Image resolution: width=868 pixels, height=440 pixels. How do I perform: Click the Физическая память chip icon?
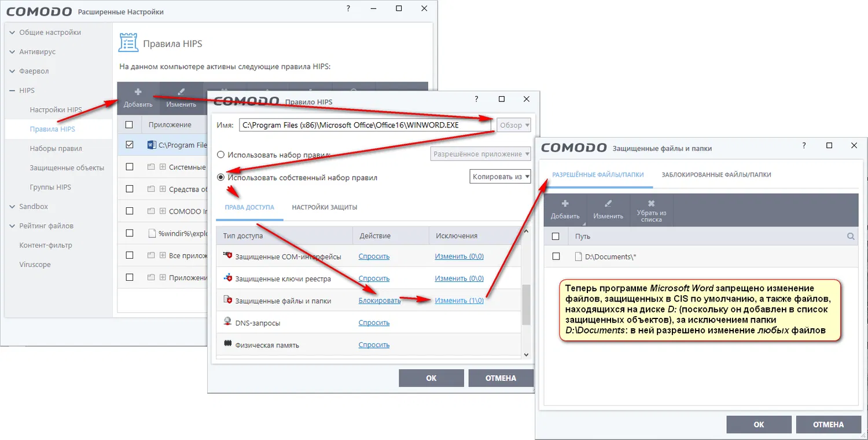point(227,344)
